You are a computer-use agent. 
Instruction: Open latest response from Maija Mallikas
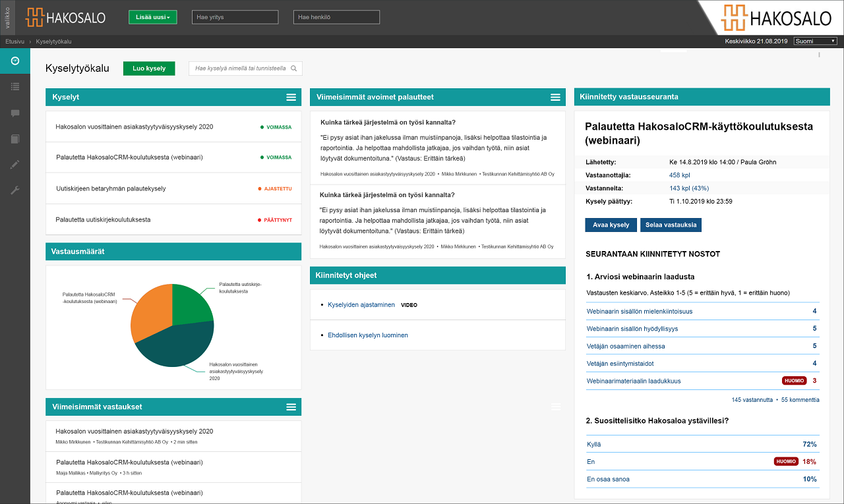tap(173, 466)
